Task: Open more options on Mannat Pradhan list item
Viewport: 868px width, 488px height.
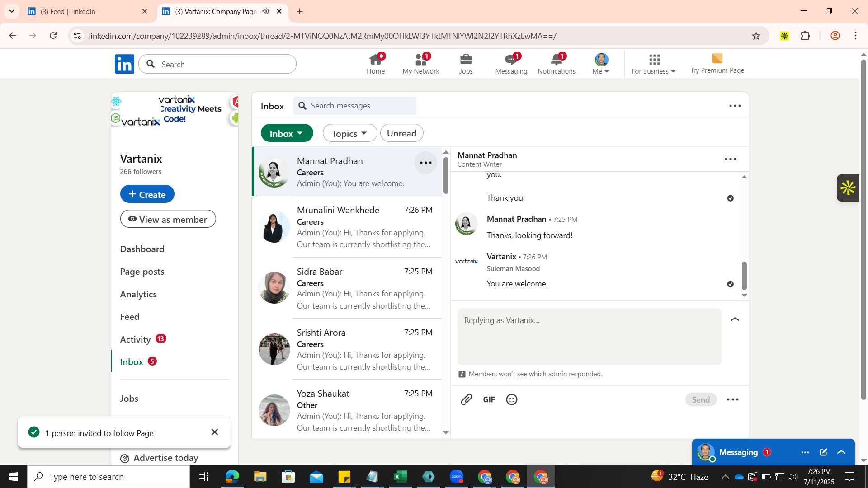Action: pyautogui.click(x=426, y=163)
